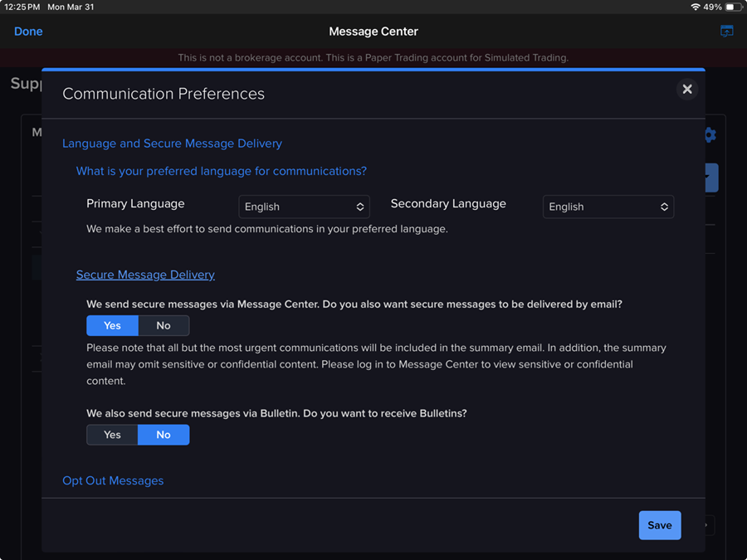Confirm Yes for email message delivery
Viewport: 747px width, 560px height.
(112, 325)
